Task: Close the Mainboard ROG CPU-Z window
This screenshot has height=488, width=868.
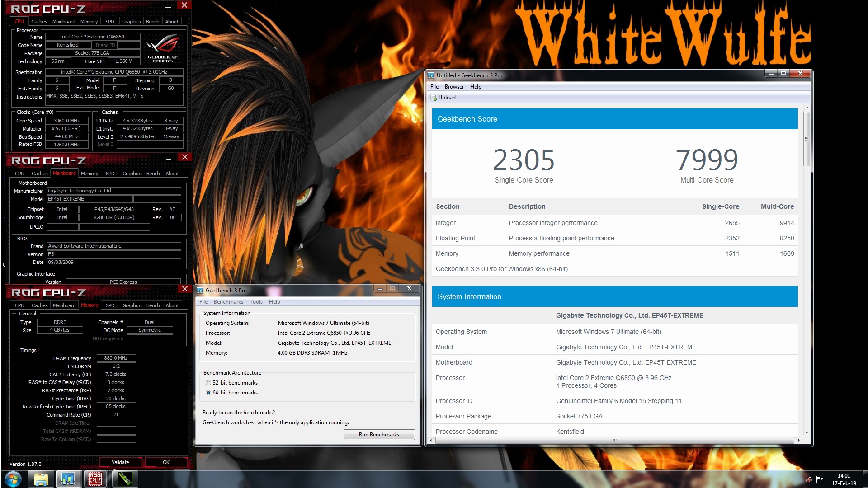Action: 184,157
